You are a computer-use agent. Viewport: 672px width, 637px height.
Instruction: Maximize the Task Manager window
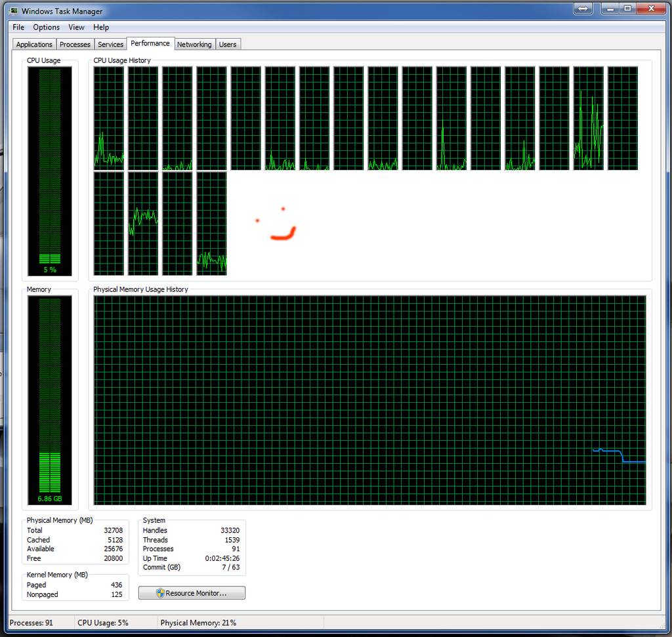(x=627, y=9)
